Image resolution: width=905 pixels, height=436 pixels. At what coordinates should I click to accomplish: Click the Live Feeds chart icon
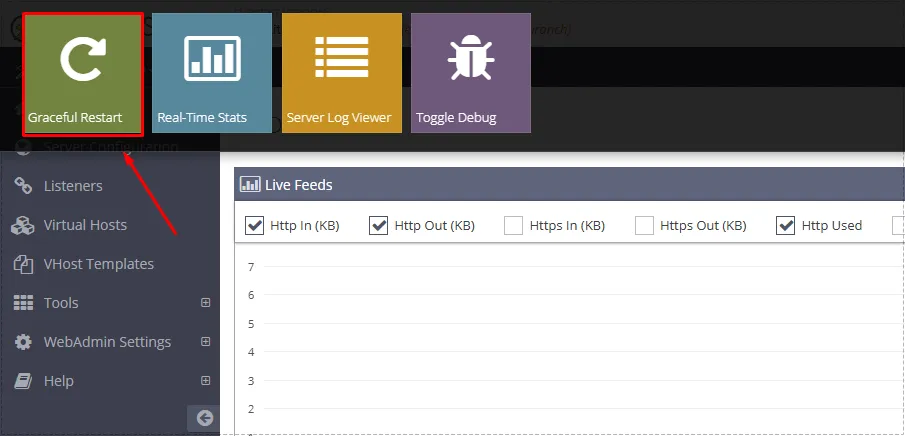(x=250, y=185)
